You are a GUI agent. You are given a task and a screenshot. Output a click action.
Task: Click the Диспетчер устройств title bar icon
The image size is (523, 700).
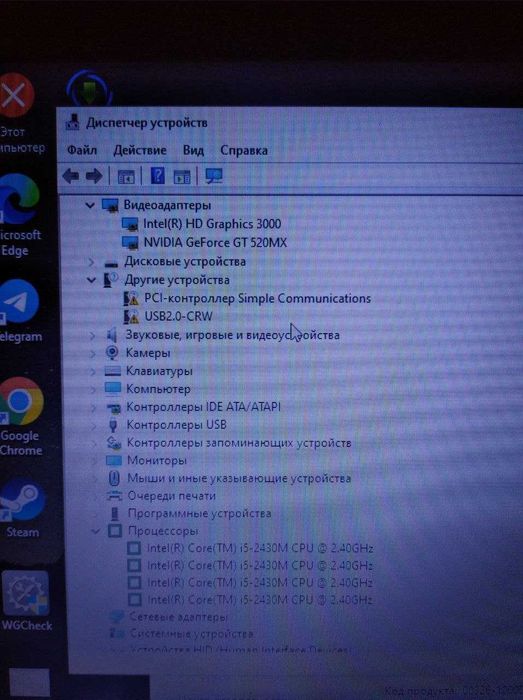point(72,122)
